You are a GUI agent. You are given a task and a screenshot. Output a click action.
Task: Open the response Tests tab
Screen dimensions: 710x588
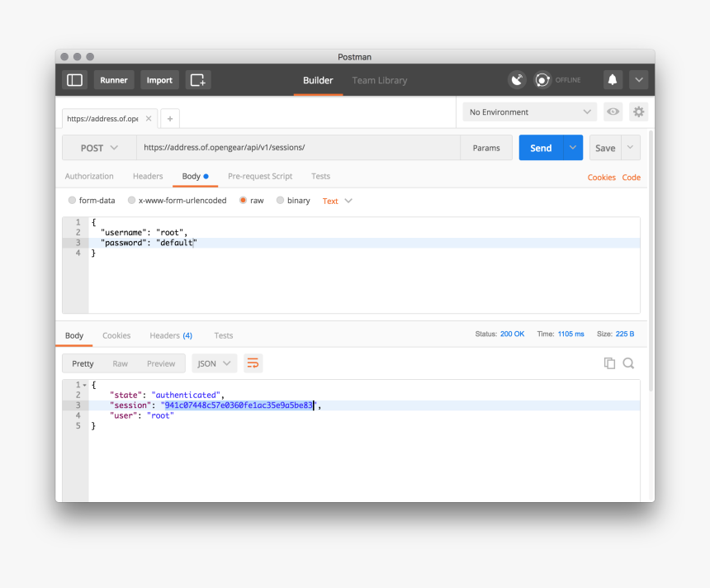click(223, 335)
